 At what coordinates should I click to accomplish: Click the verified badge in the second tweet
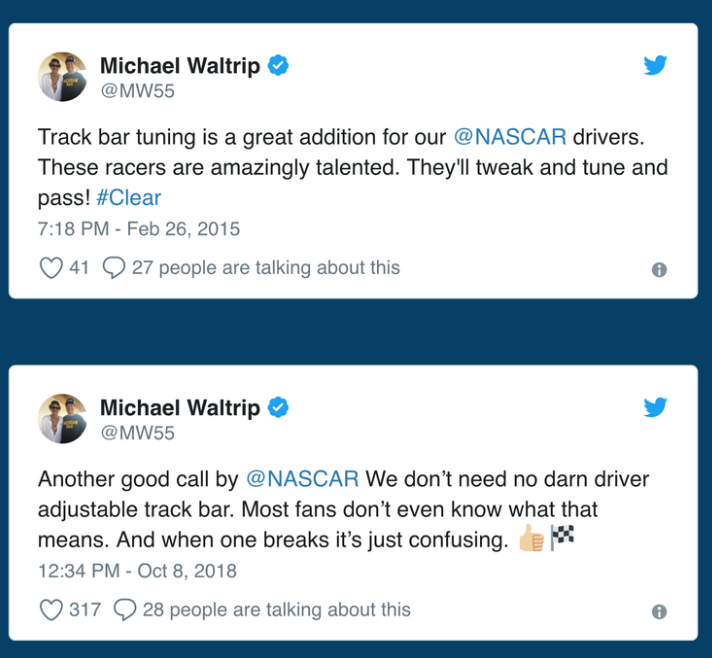pos(279,408)
